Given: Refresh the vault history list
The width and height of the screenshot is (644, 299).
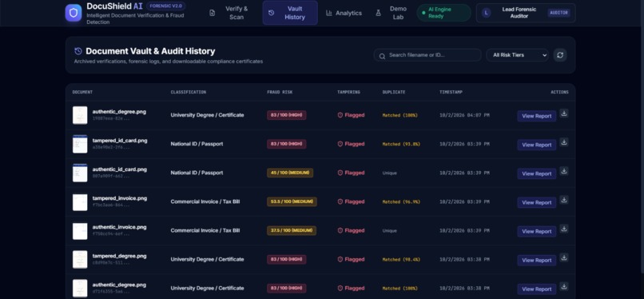Looking at the screenshot, I should [x=560, y=55].
